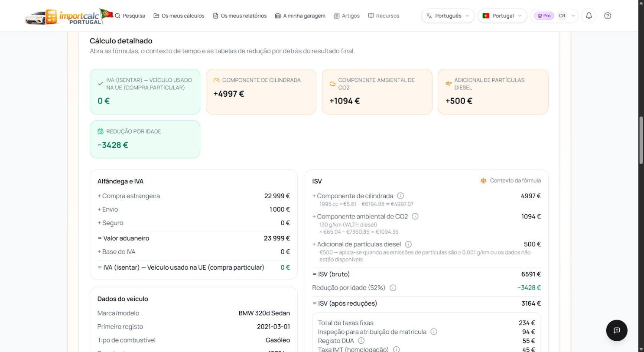Click the Componente de cilindrada +4997 € card
The width and height of the screenshot is (644, 352).
tap(261, 92)
